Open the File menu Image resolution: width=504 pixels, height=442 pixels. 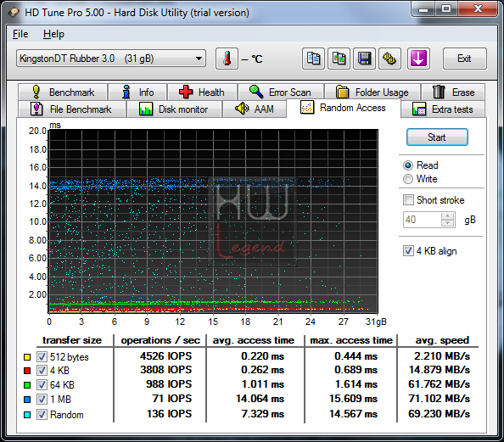point(20,34)
